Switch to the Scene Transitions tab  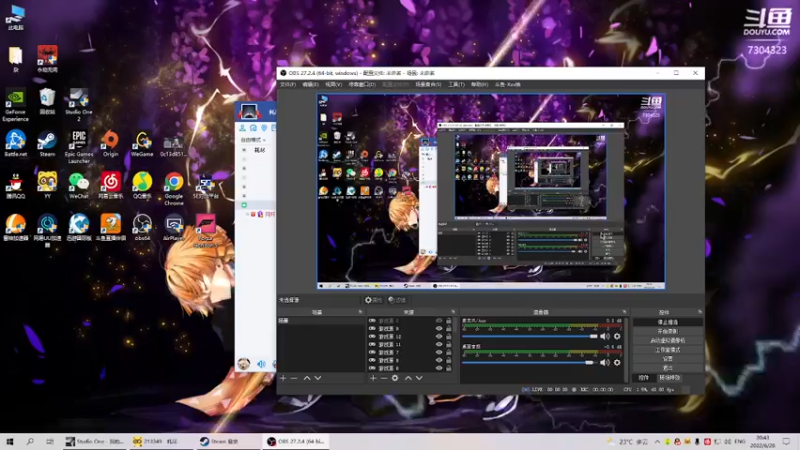(669, 378)
